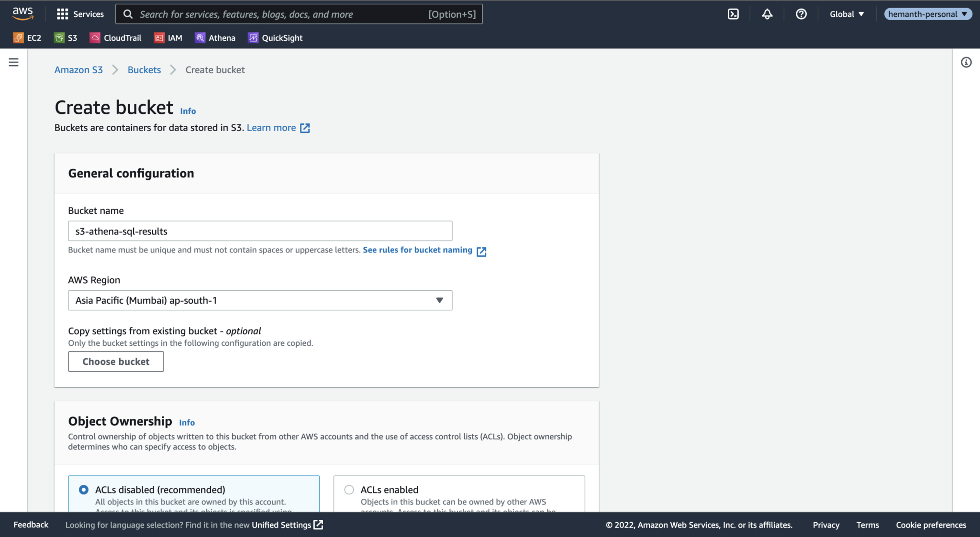The width and height of the screenshot is (980, 537).
Task: Click the AWS home logo
Action: [x=22, y=14]
